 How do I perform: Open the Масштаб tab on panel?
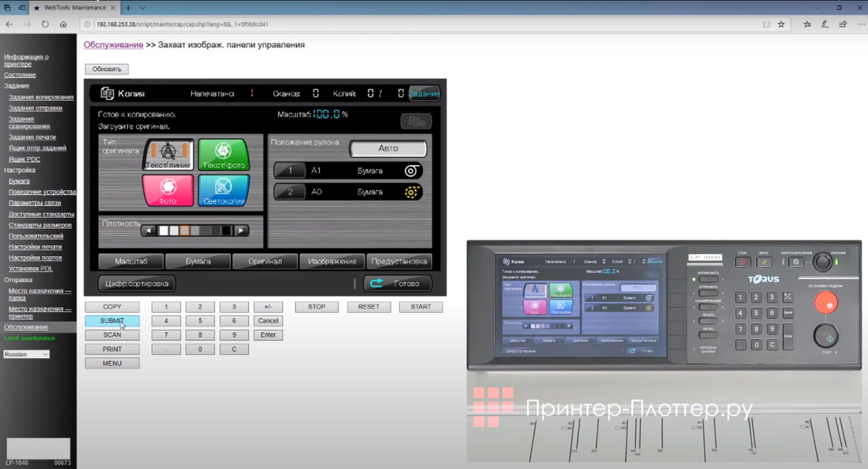click(131, 261)
